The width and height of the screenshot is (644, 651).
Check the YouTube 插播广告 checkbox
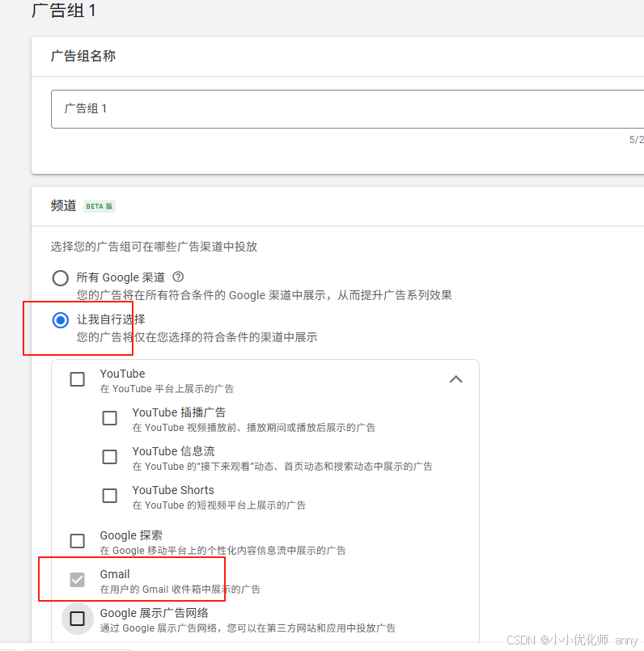click(x=110, y=417)
